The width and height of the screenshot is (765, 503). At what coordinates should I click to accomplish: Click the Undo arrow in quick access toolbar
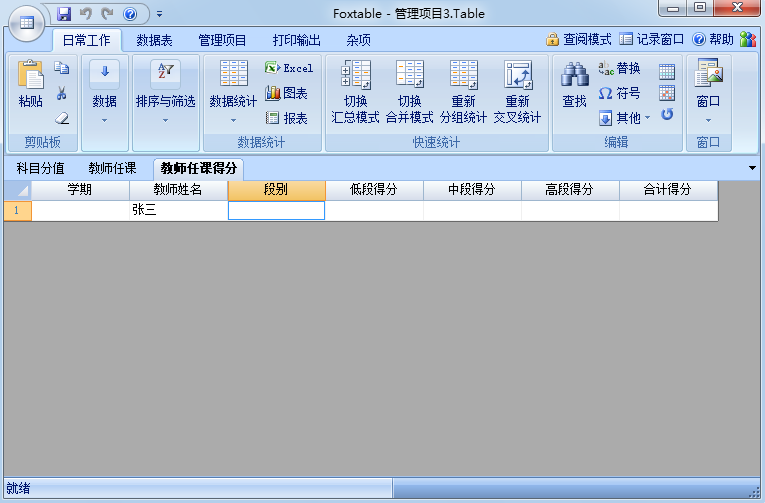click(86, 14)
